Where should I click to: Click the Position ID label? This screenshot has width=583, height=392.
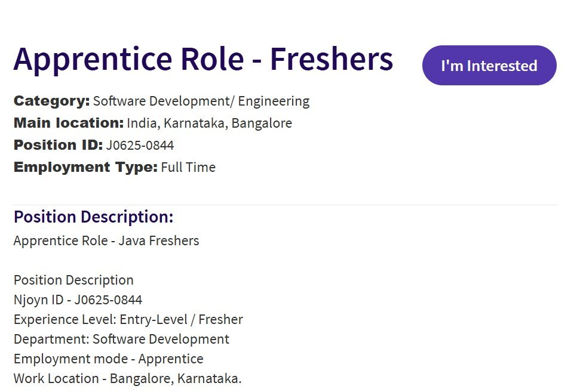coord(58,145)
